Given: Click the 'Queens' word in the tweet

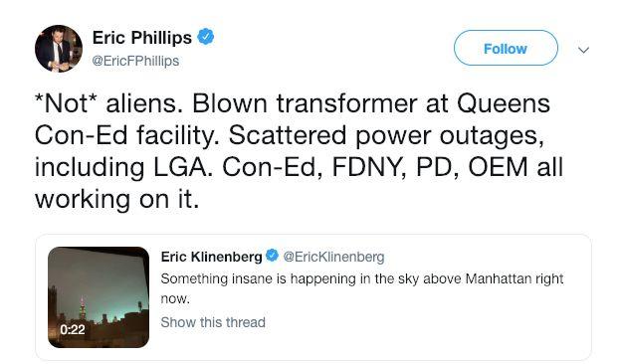Looking at the screenshot, I should click(x=504, y=104).
